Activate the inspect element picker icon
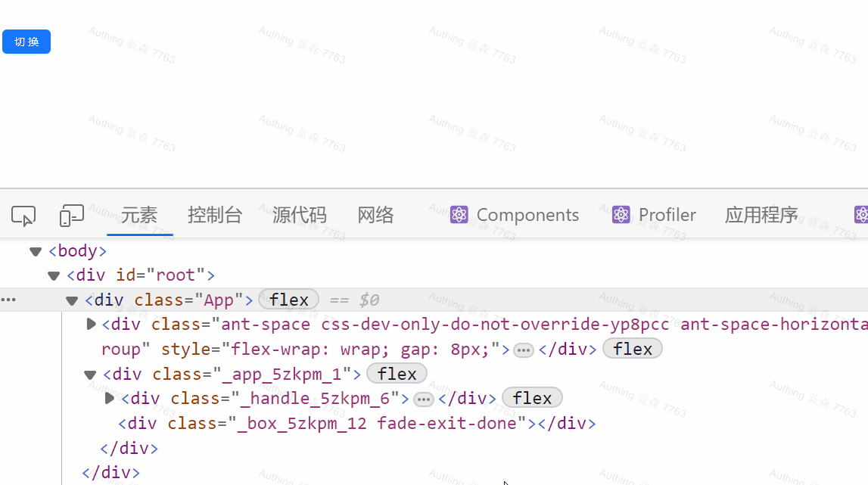The width and height of the screenshot is (868, 485). (x=23, y=216)
